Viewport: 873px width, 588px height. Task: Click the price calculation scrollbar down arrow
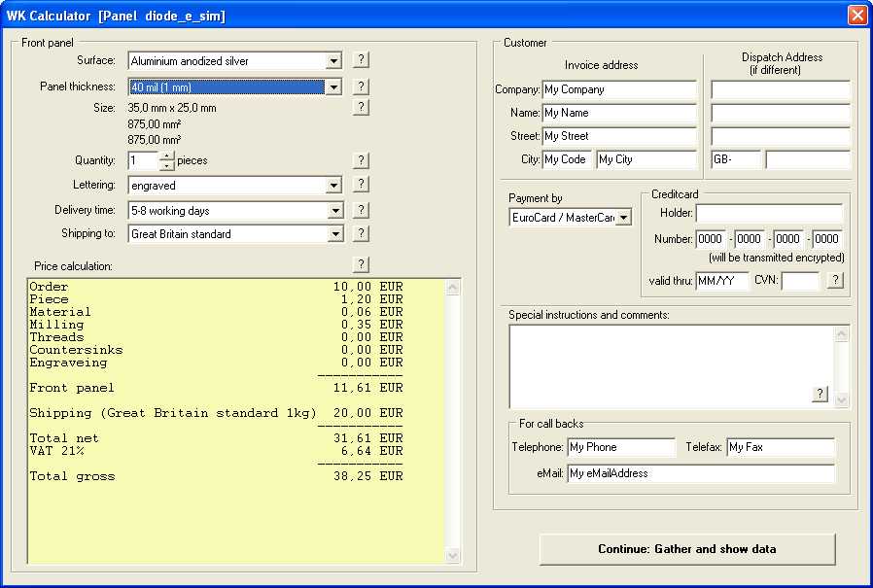coord(453,555)
